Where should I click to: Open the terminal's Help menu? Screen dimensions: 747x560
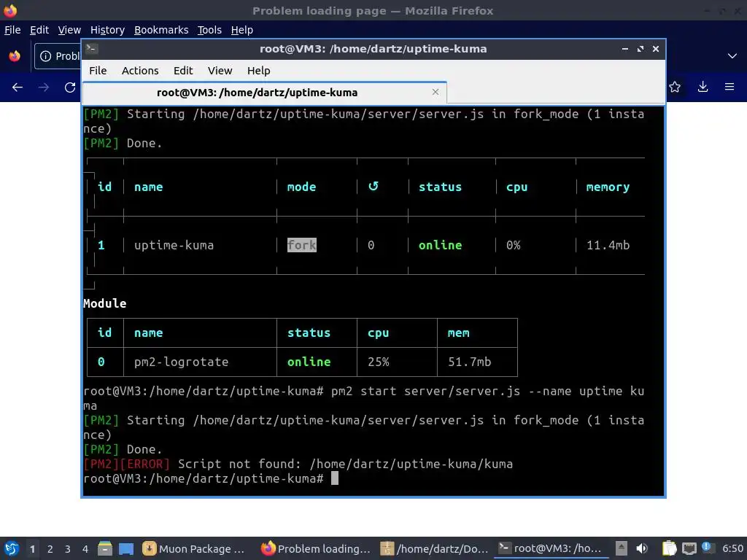[x=259, y=71]
